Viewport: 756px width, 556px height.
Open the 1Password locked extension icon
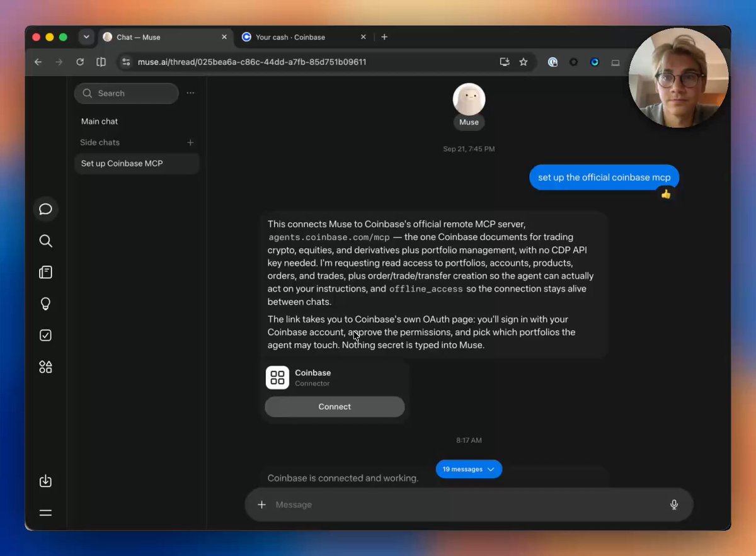coord(553,62)
